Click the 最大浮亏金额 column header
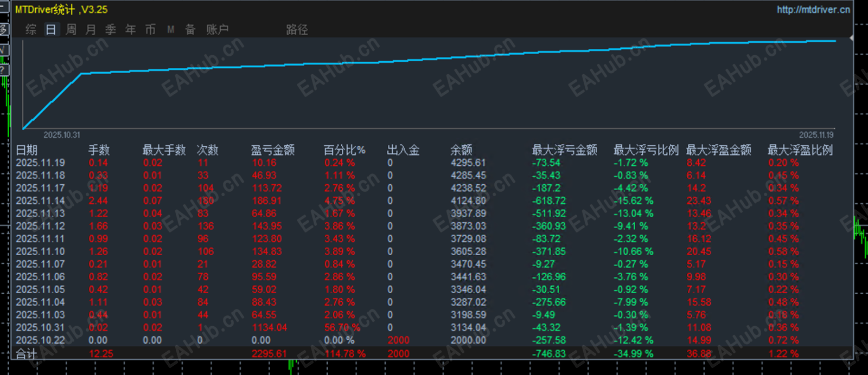The height and width of the screenshot is (375, 868). (564, 150)
